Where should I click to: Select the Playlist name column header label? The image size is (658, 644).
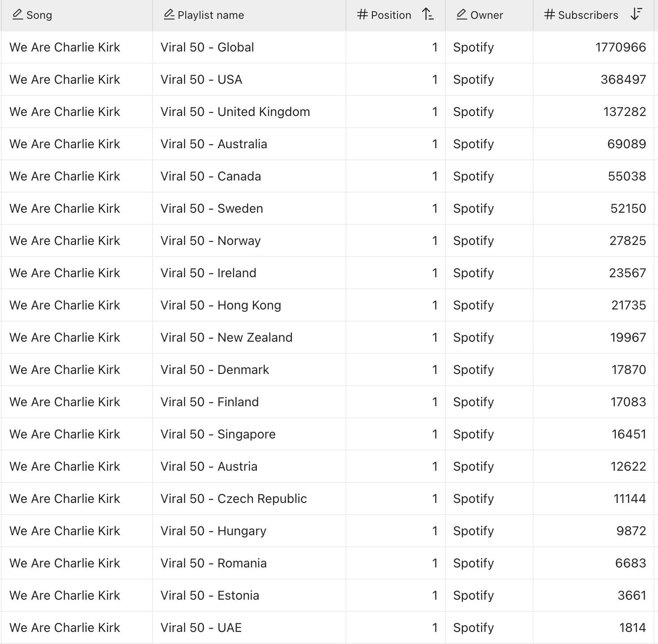pos(211,15)
